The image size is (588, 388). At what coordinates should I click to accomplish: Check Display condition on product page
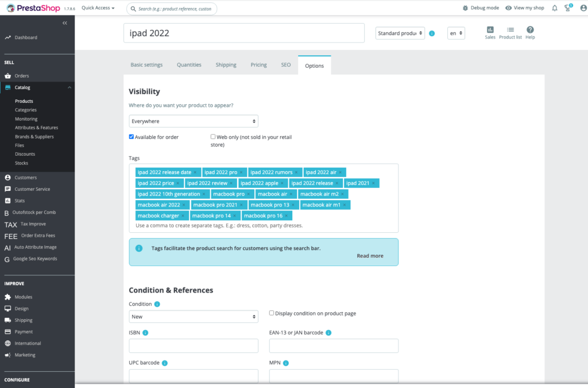pyautogui.click(x=272, y=313)
